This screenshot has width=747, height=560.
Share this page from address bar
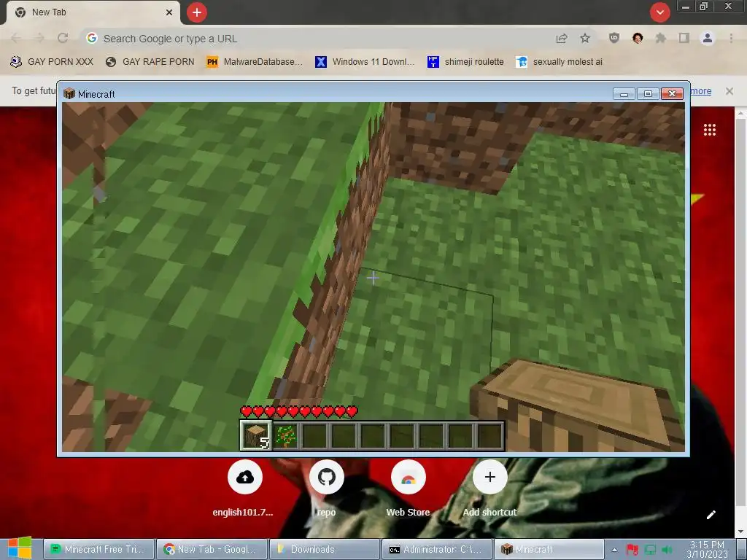(x=562, y=39)
